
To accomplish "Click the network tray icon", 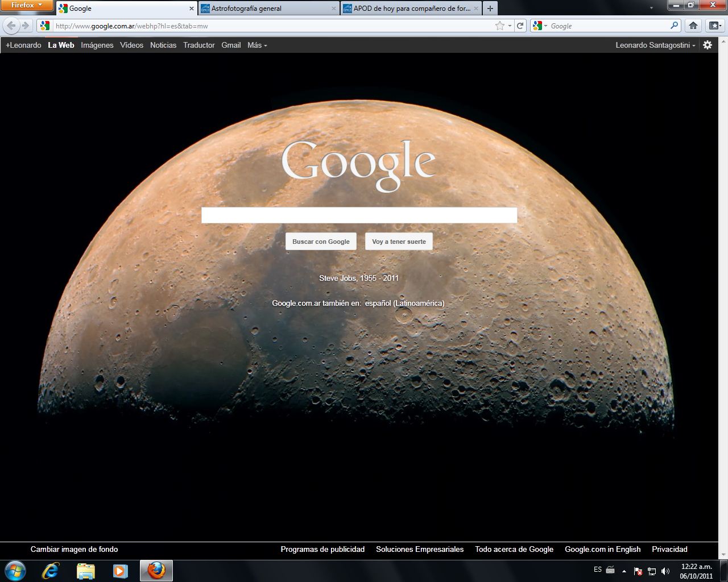I will tap(652, 571).
